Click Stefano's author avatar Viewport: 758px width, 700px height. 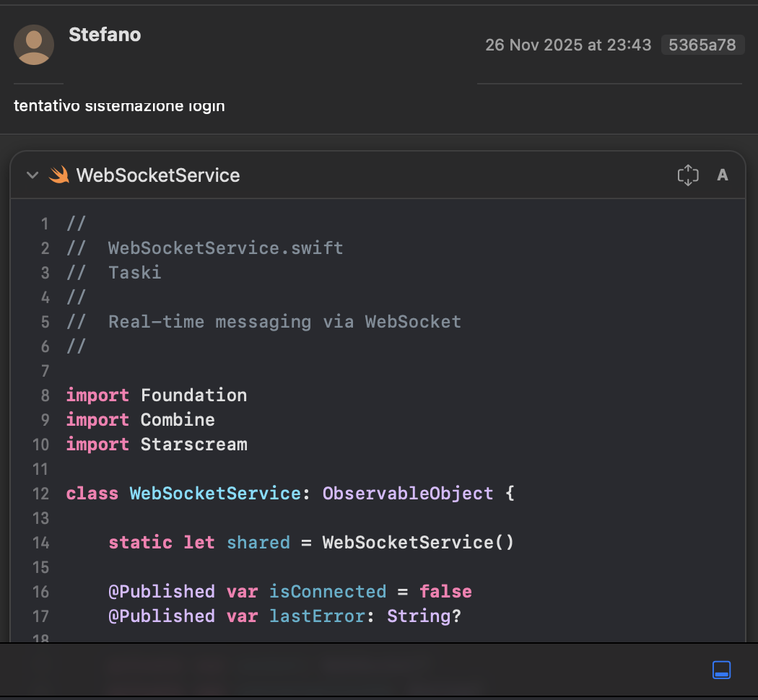click(x=34, y=45)
